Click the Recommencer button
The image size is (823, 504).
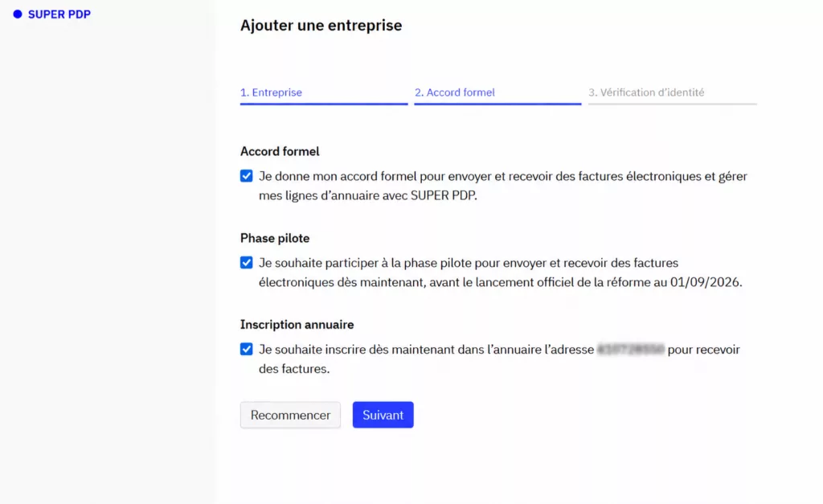coord(289,415)
